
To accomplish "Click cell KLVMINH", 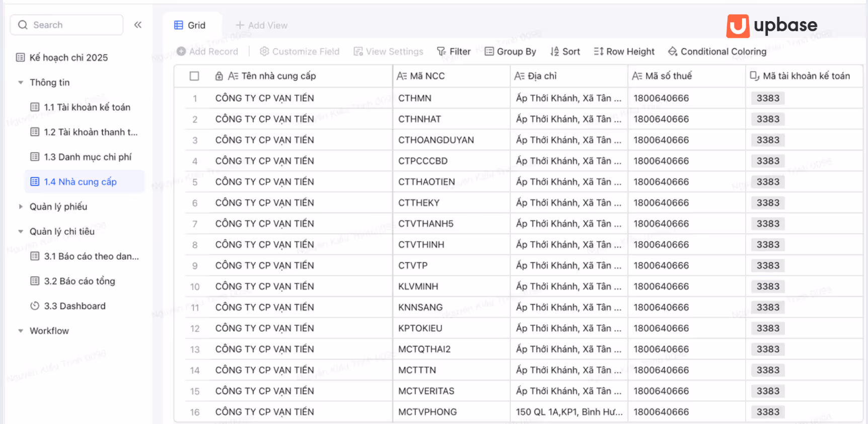I will click(452, 286).
